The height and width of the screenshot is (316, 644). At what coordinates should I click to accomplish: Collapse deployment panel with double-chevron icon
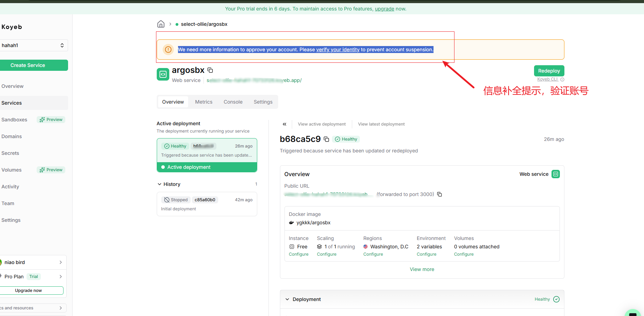pyautogui.click(x=284, y=124)
